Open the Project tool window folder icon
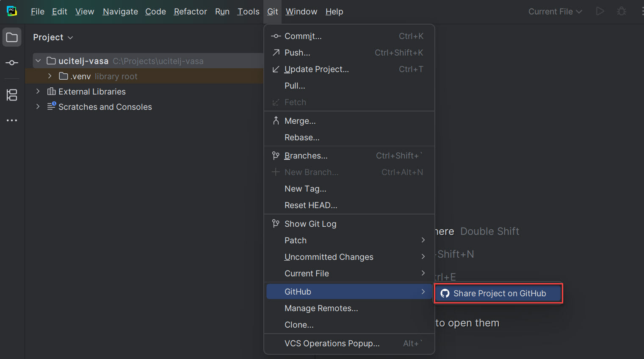The width and height of the screenshot is (644, 359). point(11,37)
